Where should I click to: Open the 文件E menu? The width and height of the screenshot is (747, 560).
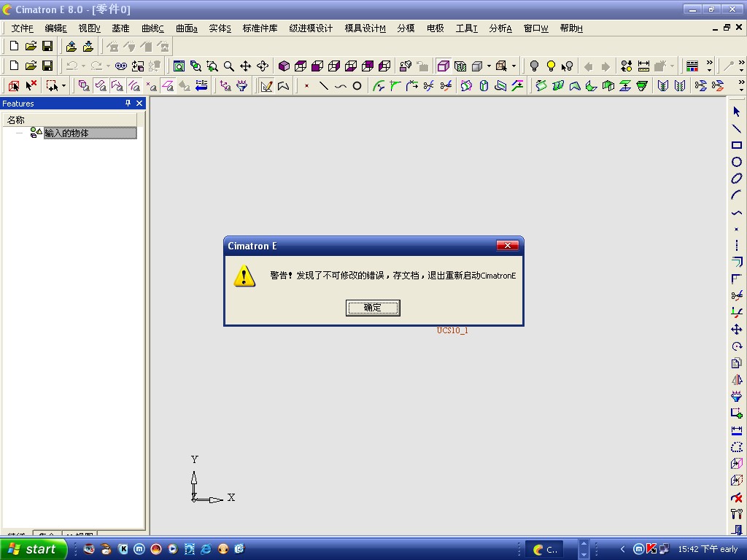[x=23, y=28]
